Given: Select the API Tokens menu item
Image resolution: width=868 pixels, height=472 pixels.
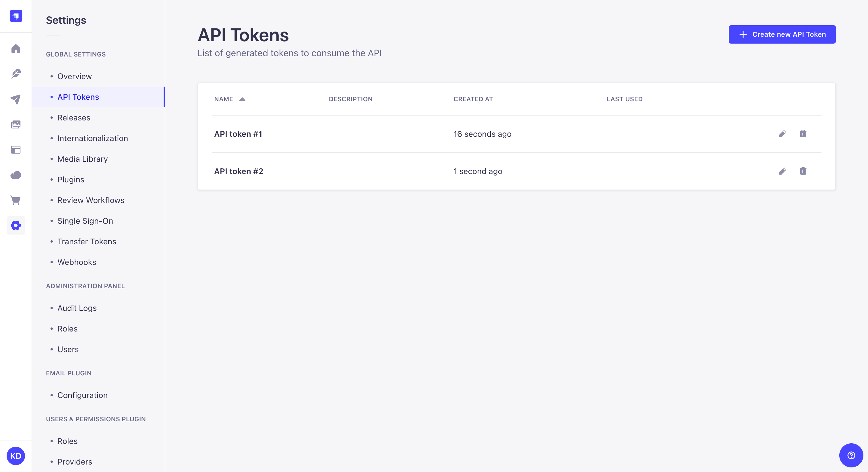Looking at the screenshot, I should (78, 96).
